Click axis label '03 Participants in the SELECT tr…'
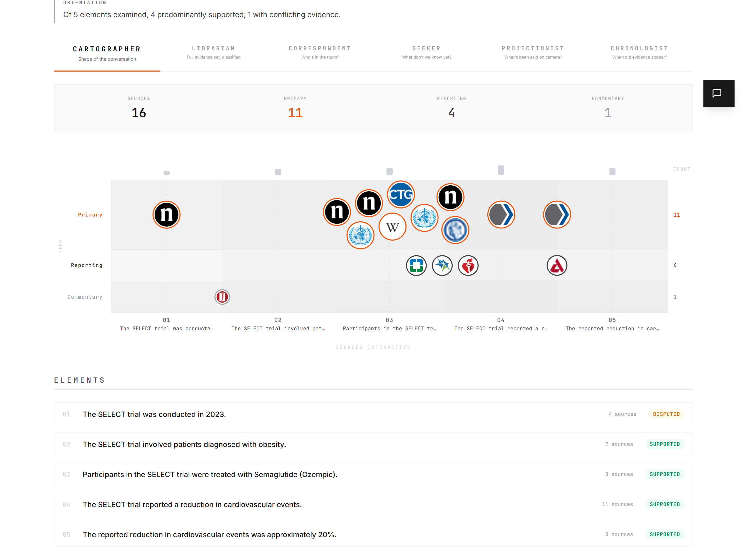Viewport: 747px width, 560px height. (389, 324)
